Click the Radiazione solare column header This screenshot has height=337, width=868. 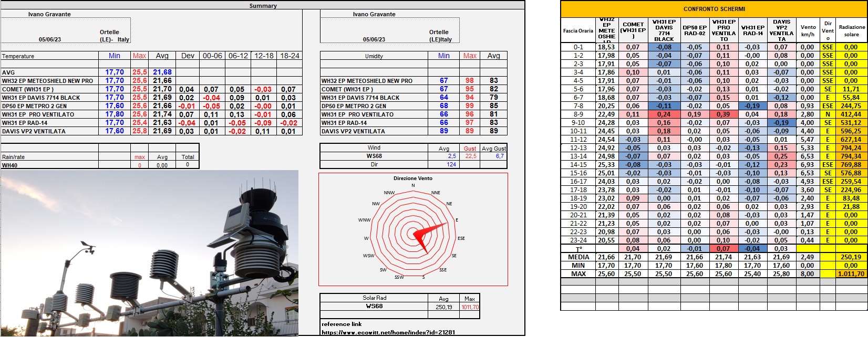coord(851,31)
